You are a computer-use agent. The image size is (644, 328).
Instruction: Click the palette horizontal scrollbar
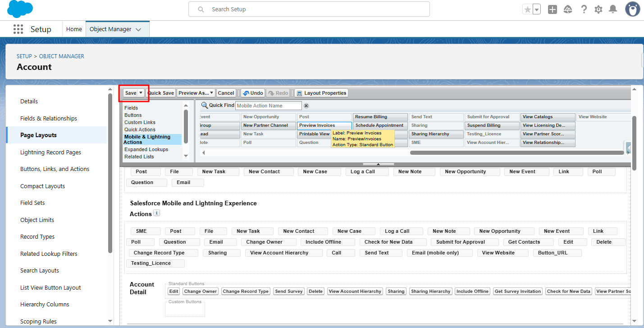point(516,152)
